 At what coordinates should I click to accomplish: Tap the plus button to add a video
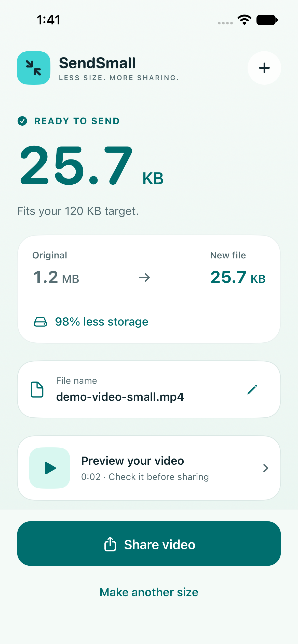pyautogui.click(x=264, y=68)
